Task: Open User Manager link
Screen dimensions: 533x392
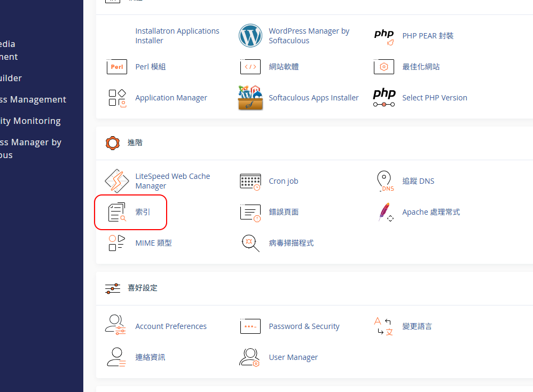Action: pos(293,357)
